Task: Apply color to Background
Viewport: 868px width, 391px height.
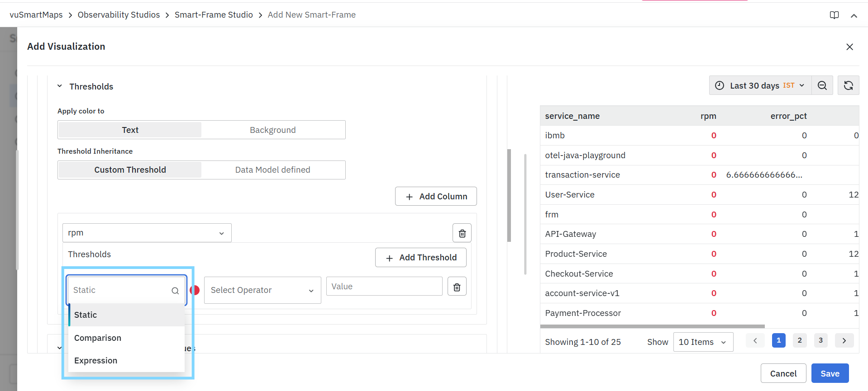Action: coord(273,130)
